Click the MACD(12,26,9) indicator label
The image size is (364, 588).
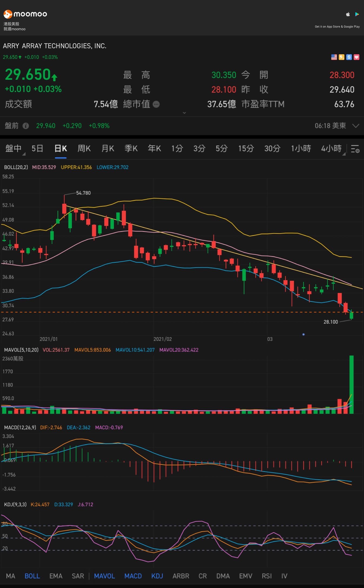coord(20,427)
